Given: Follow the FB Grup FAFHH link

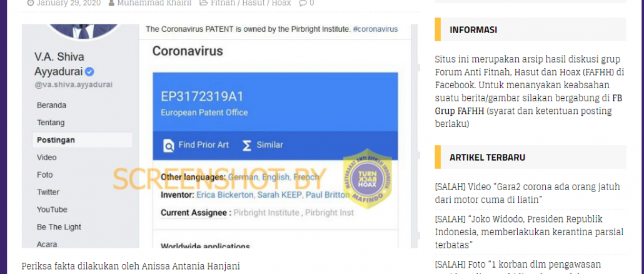Looking at the screenshot, I should tap(523, 104).
